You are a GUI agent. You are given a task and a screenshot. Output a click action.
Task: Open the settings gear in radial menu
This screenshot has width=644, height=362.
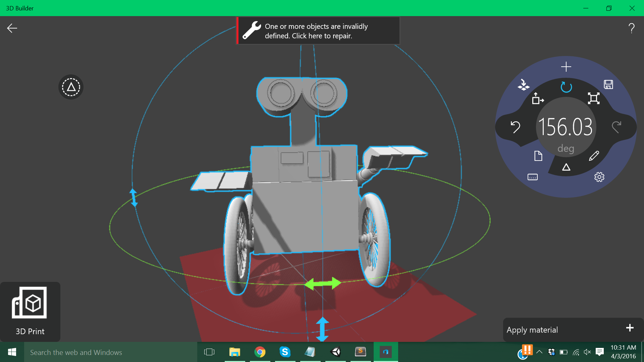click(x=599, y=177)
